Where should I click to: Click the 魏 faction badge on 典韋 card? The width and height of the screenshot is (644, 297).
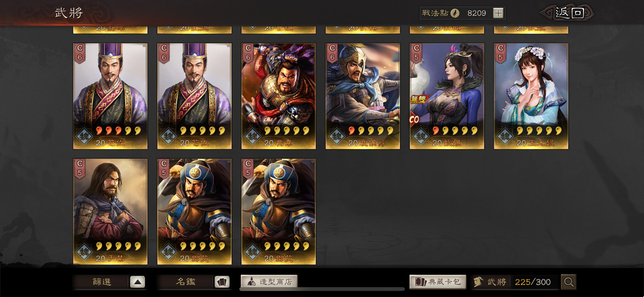(x=252, y=136)
